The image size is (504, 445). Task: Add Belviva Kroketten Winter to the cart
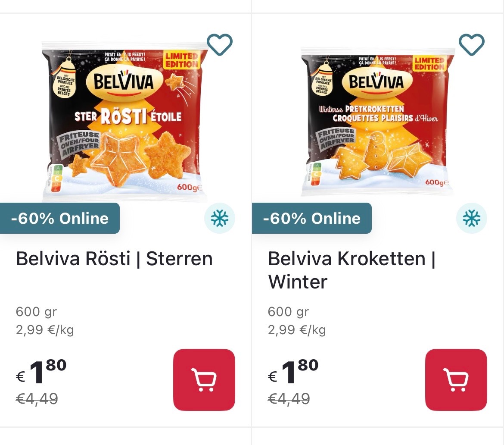[456, 379]
